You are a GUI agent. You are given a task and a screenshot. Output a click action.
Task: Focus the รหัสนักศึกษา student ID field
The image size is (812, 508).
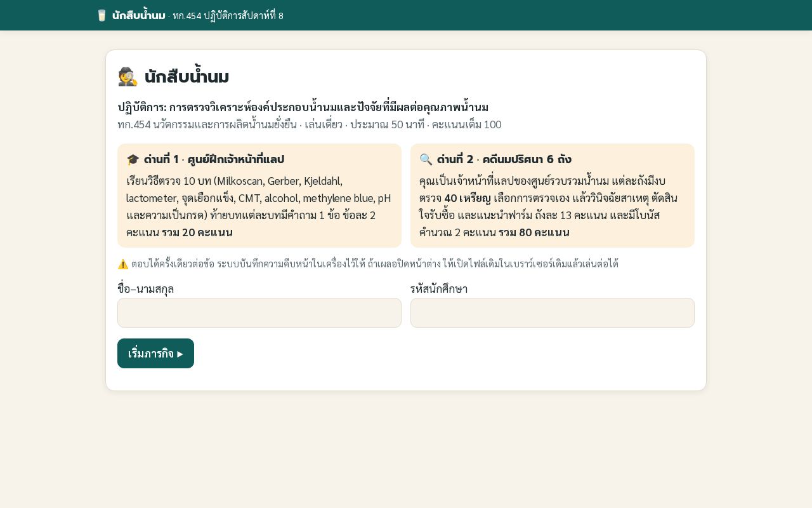click(553, 313)
